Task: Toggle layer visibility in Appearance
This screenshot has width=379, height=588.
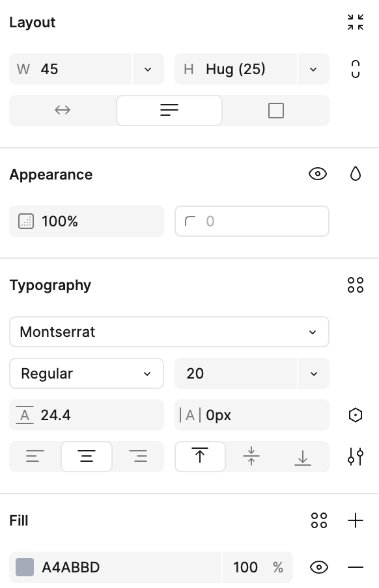Action: pyautogui.click(x=318, y=174)
